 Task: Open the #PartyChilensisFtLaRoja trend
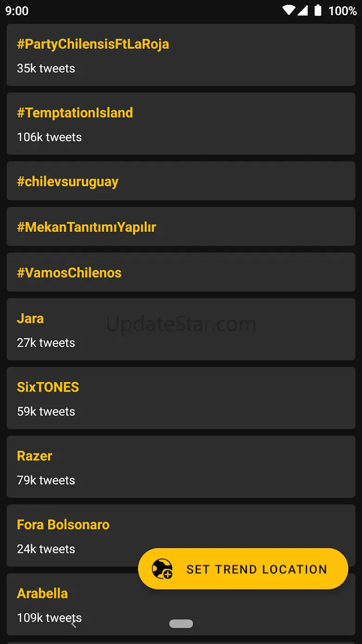click(x=181, y=55)
